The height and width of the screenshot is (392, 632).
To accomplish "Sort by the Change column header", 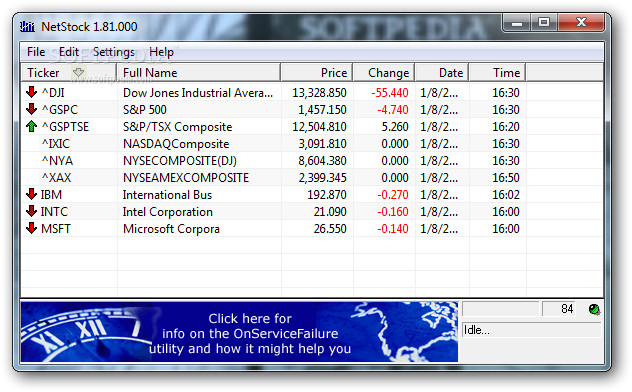I will click(x=384, y=73).
